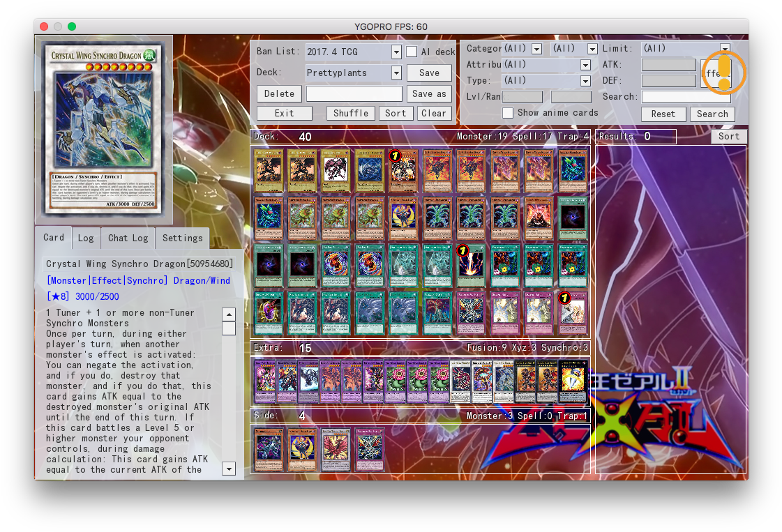This screenshot has height=532, width=782.
Task: Click the card text scroll-down arrow
Action: (228, 469)
